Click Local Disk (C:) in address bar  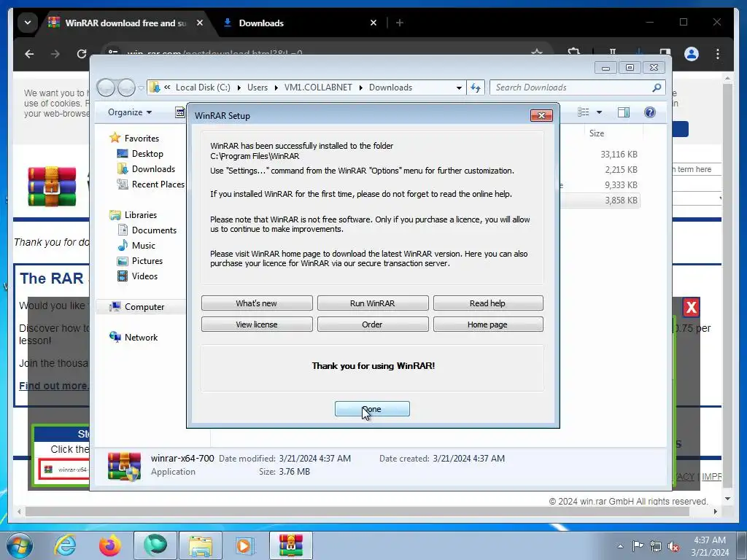click(x=203, y=87)
